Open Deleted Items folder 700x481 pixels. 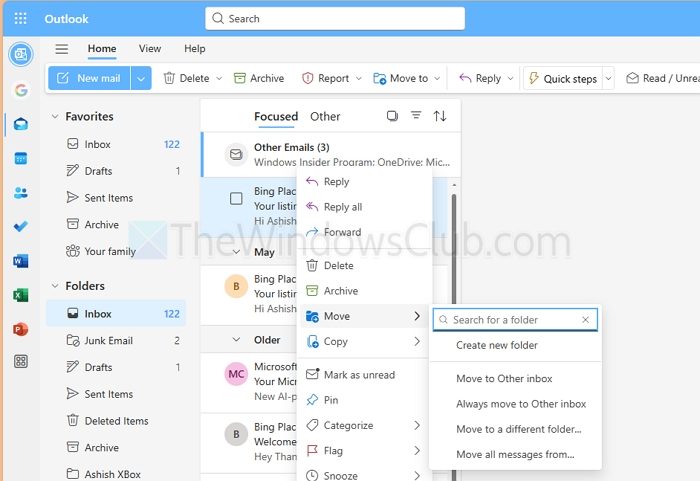[x=116, y=421]
